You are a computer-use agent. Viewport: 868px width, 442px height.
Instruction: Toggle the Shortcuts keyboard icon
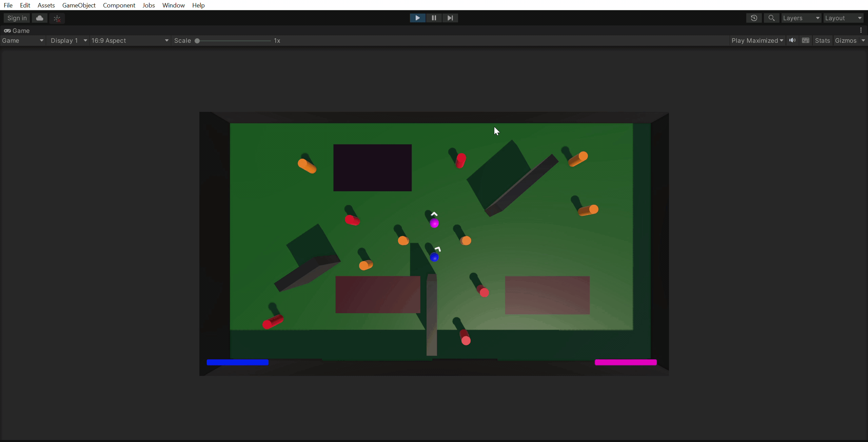[806, 40]
